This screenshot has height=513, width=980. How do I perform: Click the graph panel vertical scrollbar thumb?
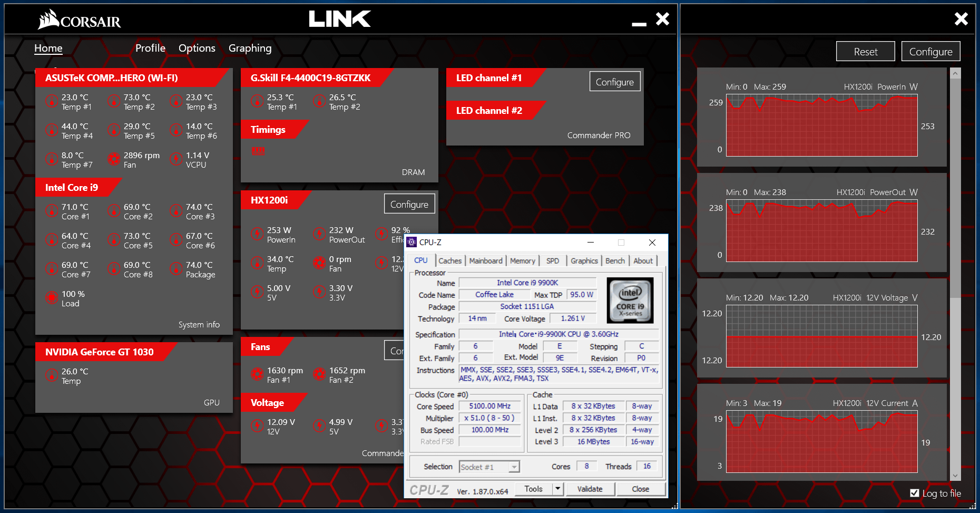[955, 188]
